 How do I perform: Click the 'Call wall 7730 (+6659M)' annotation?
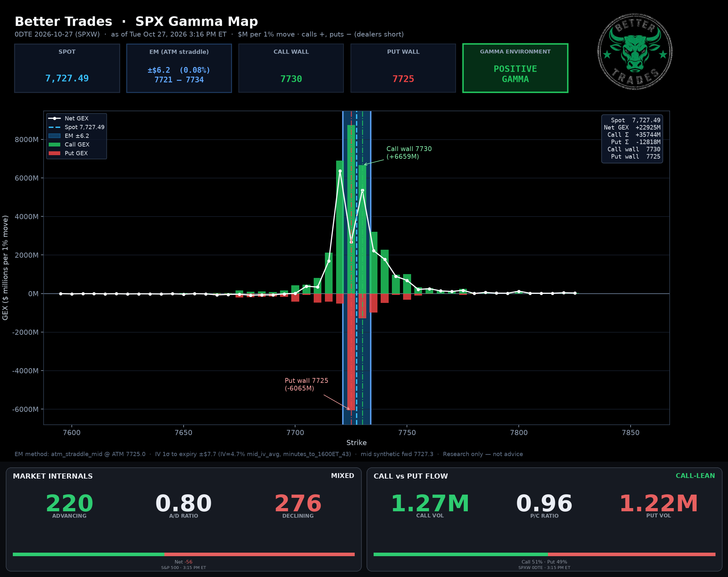point(409,153)
